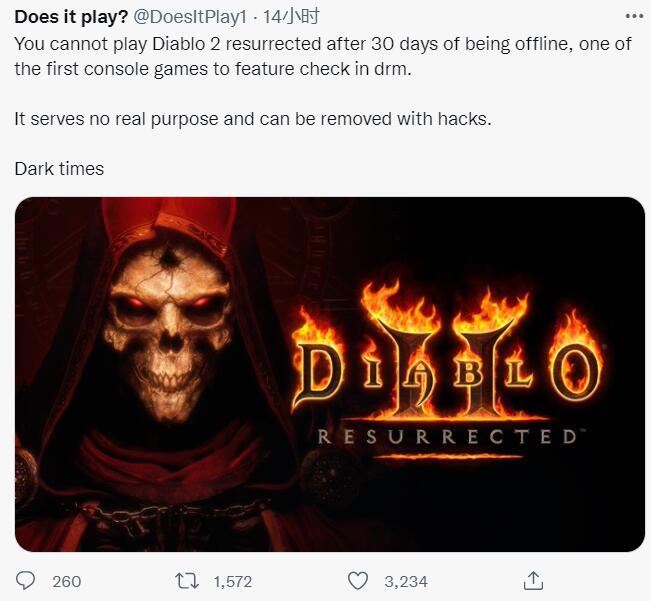The width and height of the screenshot is (651, 601).
Task: Click the share upload icon
Action: click(534, 580)
